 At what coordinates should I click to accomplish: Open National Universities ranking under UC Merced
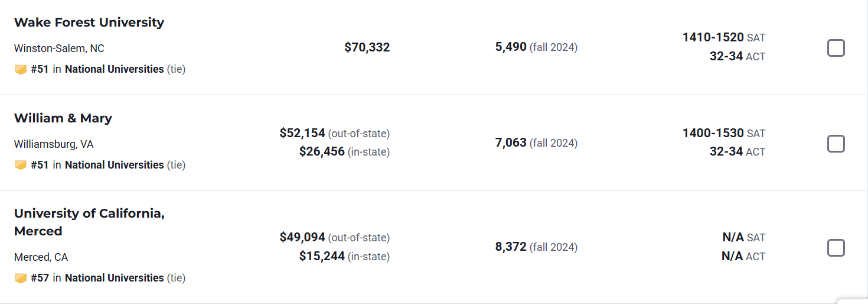click(x=114, y=278)
